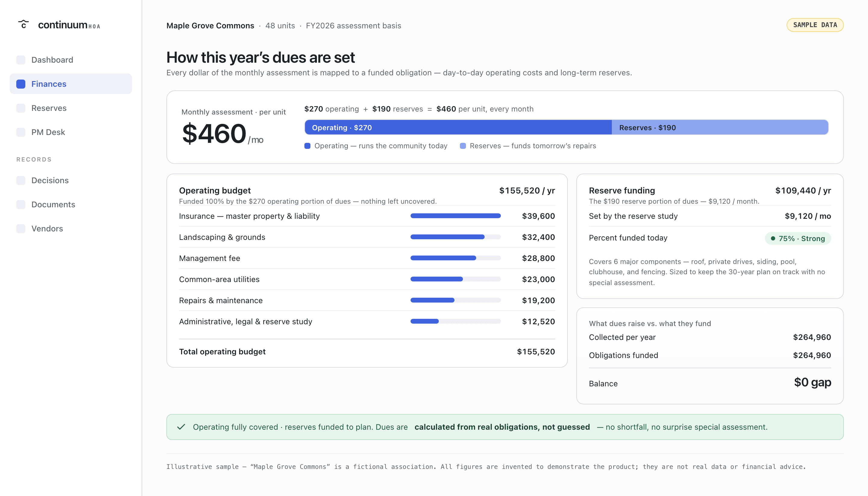Click the Operating budget heading

point(215,190)
